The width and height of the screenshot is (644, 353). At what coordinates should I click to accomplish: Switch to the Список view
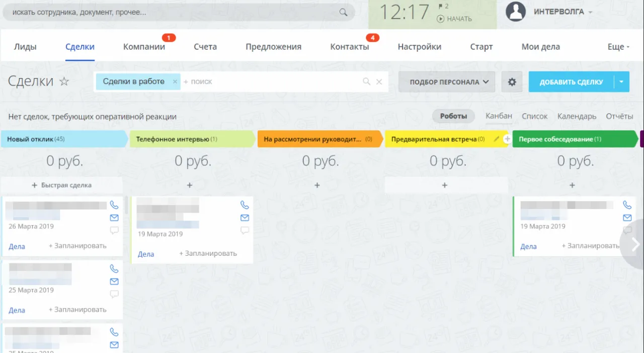(x=534, y=116)
